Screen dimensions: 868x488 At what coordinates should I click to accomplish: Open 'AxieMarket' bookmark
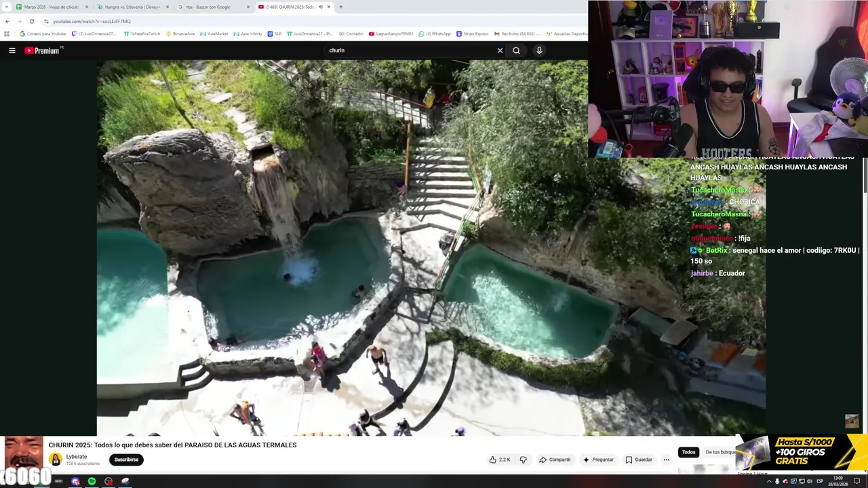pyautogui.click(x=214, y=34)
